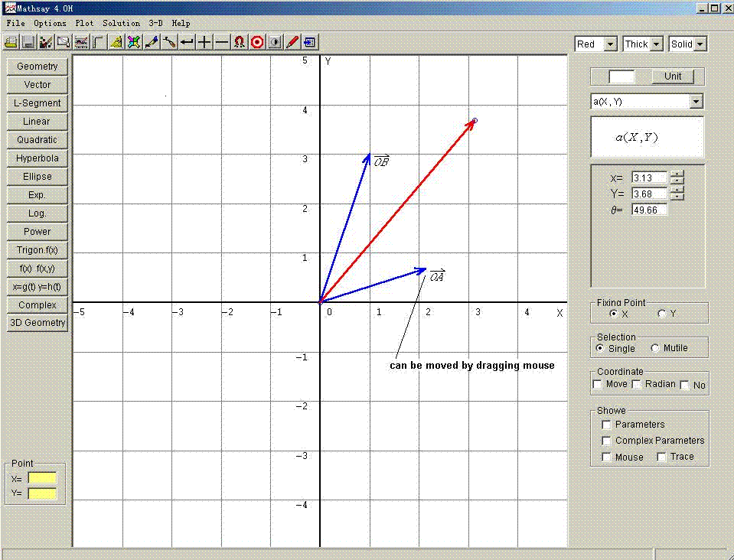734x560 pixels.
Task: Click the theta field showing 49.66
Action: [649, 210]
